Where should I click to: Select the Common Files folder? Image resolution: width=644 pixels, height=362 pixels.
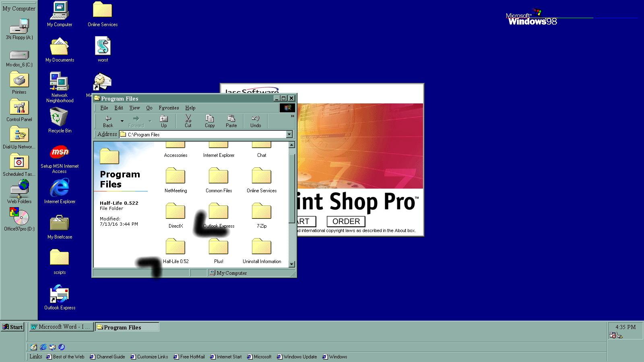pos(219,180)
